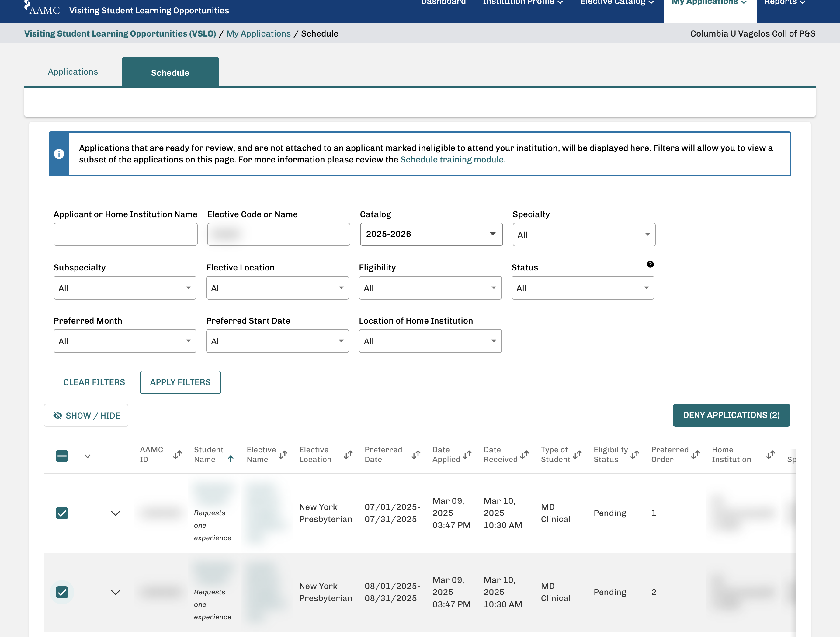The height and width of the screenshot is (637, 840).
Task: Toggle the select-all checkbox in table header
Action: click(62, 456)
